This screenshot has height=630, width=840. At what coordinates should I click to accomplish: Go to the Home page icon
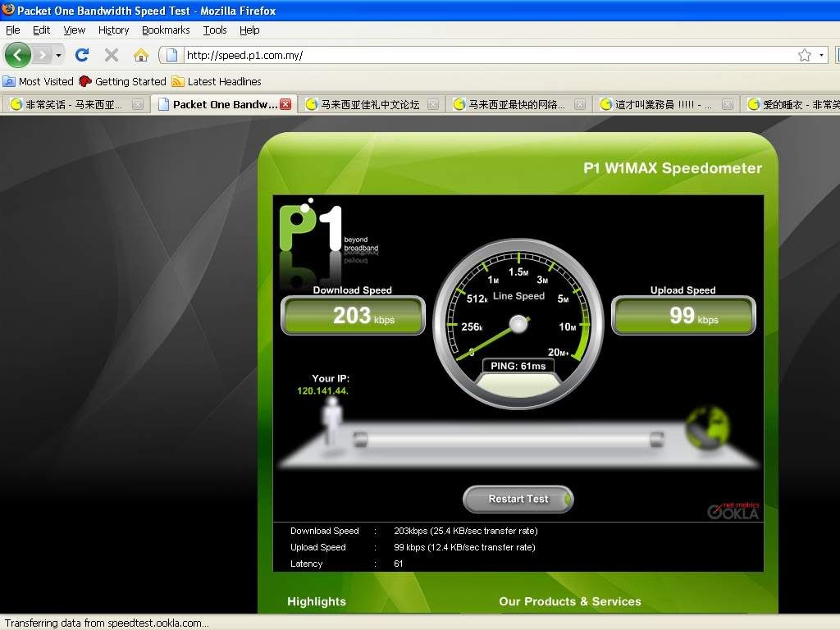coord(141,55)
